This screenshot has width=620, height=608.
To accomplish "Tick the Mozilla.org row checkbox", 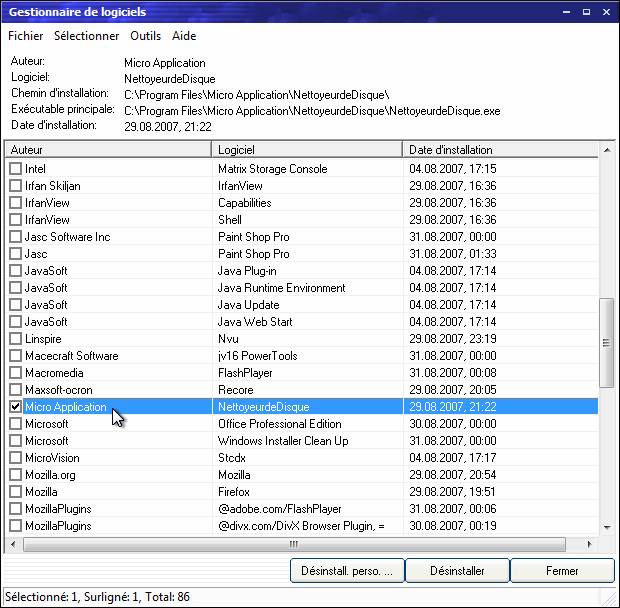I will click(15, 475).
